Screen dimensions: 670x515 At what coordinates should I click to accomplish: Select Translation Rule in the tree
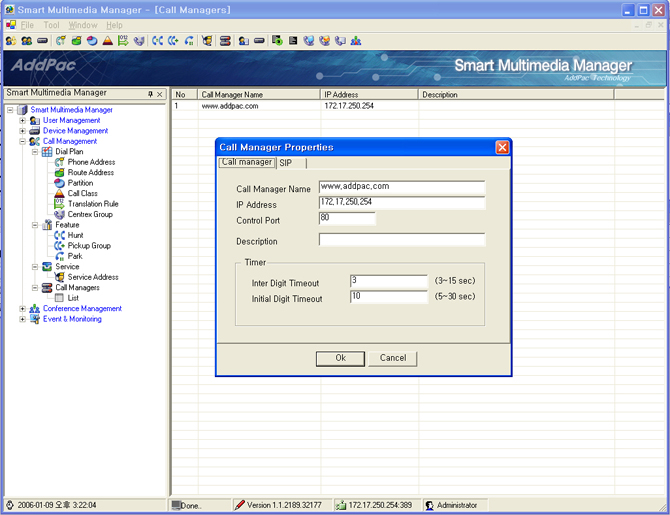[92, 204]
